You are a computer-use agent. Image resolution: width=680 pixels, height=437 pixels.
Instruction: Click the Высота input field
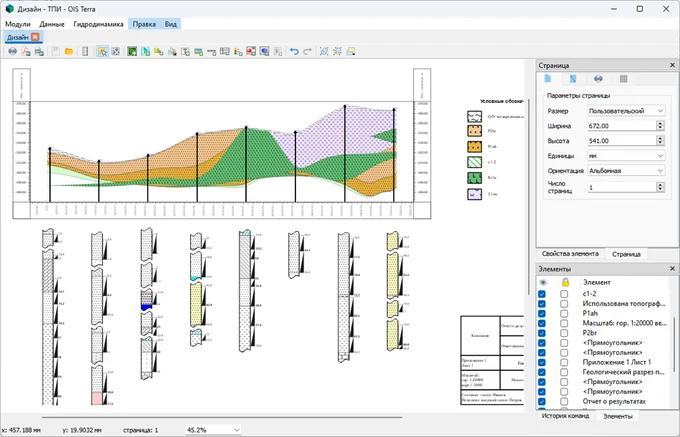[x=615, y=141]
